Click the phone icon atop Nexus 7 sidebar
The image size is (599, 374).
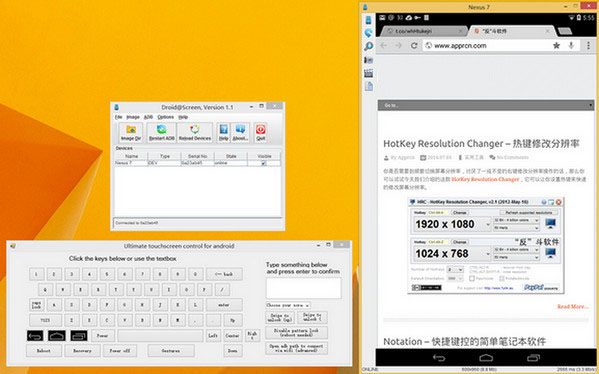pos(368,20)
